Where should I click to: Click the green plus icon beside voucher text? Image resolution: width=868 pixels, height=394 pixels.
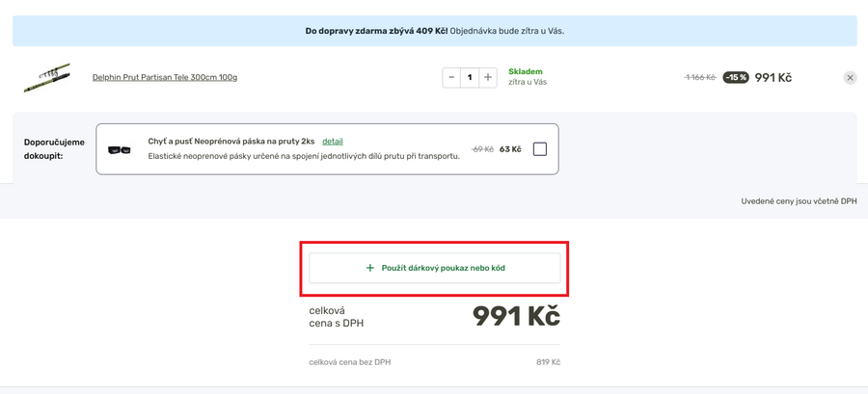tap(370, 268)
